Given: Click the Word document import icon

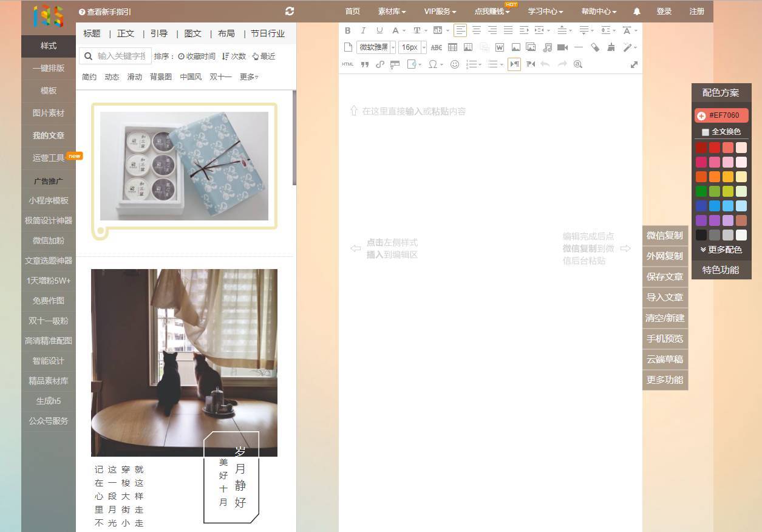Looking at the screenshot, I should (499, 47).
